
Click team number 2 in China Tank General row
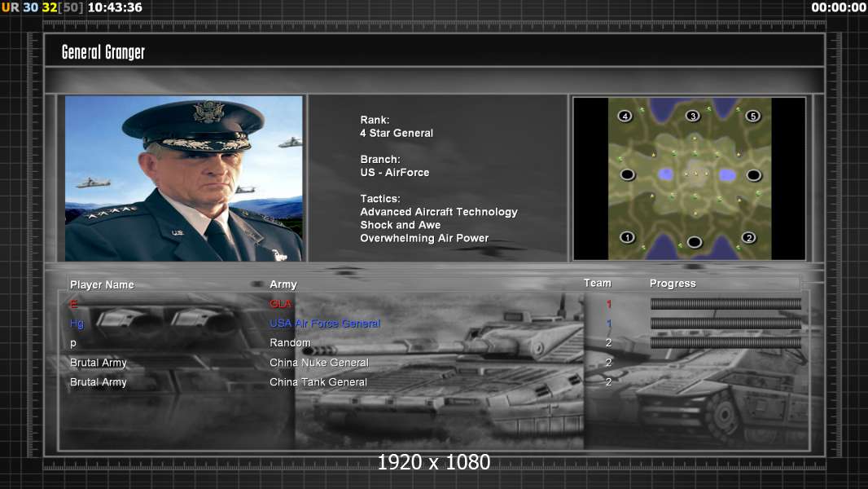[x=608, y=382]
